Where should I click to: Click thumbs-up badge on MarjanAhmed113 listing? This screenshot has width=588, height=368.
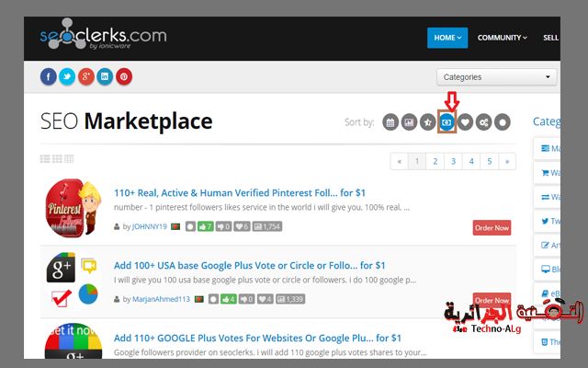(229, 299)
